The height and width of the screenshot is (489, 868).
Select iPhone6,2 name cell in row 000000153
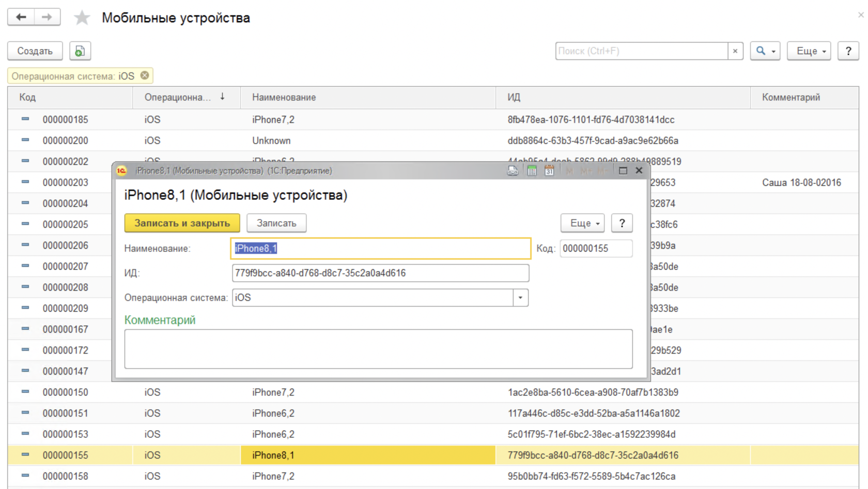(368, 434)
